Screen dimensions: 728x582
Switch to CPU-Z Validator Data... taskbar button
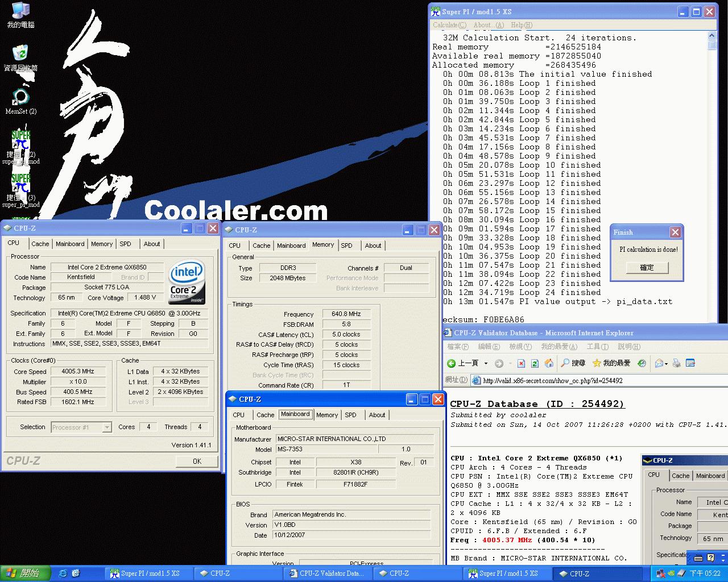[326, 573]
